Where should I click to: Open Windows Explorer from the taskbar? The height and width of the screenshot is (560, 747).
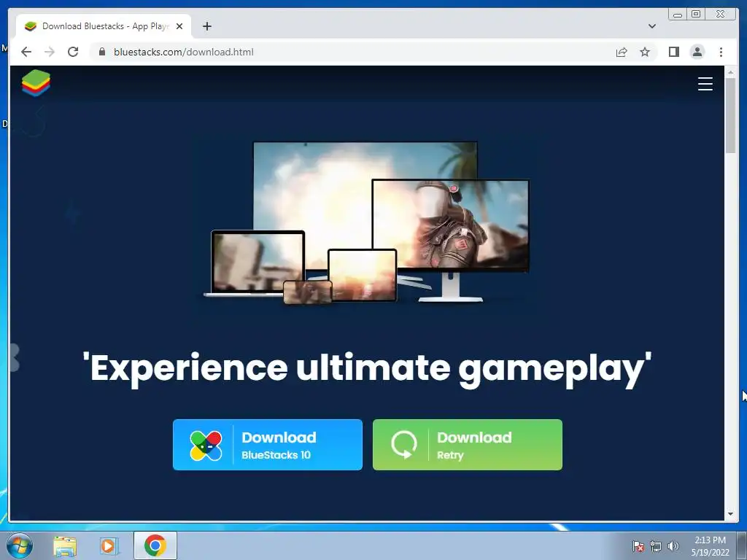(x=65, y=546)
